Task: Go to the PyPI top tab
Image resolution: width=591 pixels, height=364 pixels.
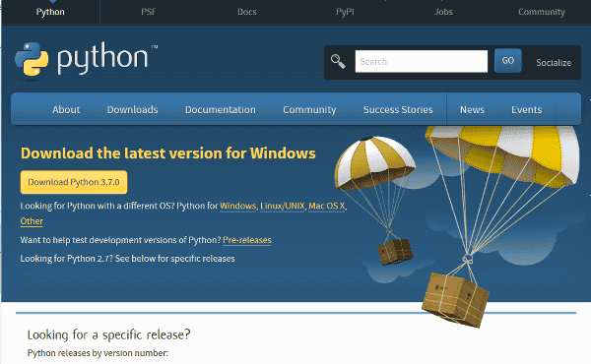Action: point(345,12)
